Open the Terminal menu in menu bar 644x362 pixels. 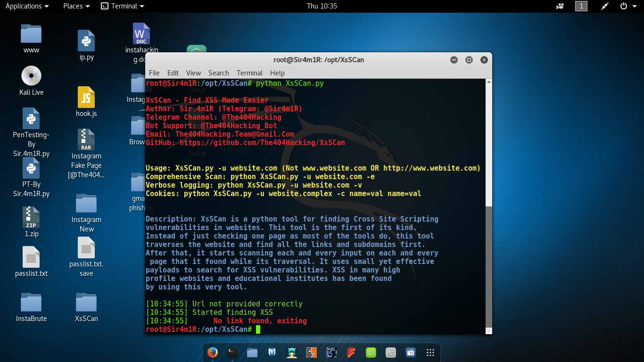coord(249,73)
